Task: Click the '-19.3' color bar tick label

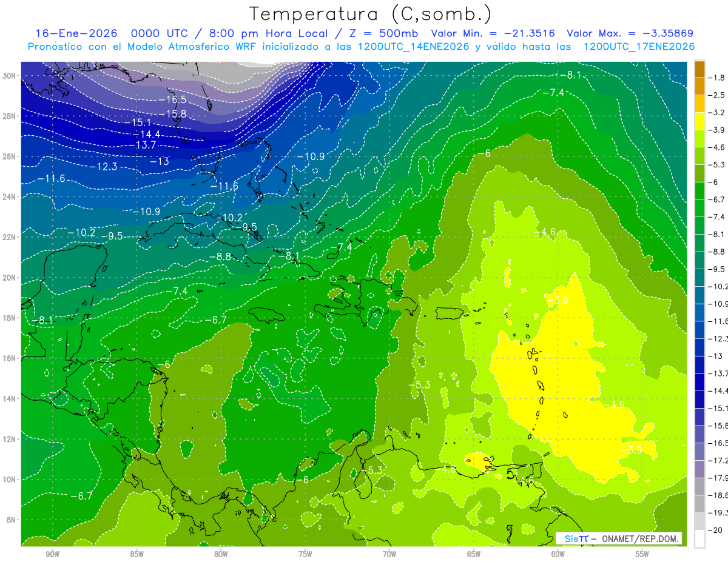Action: (718, 513)
